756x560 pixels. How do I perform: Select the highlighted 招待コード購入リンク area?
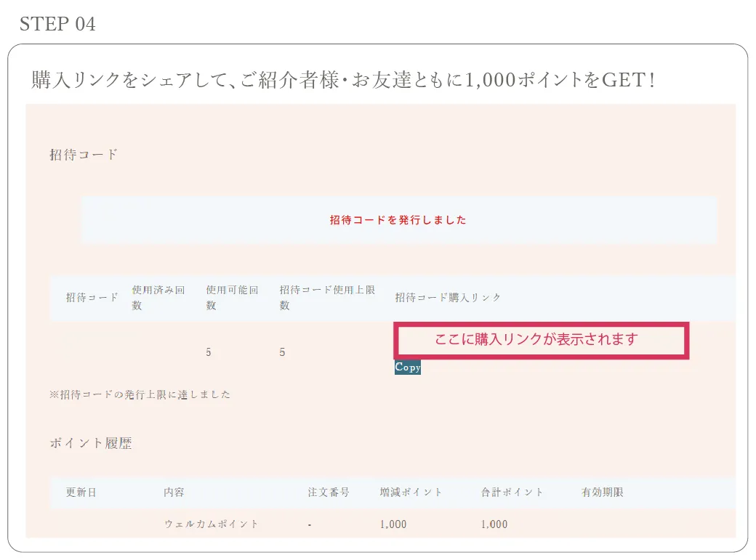click(540, 339)
